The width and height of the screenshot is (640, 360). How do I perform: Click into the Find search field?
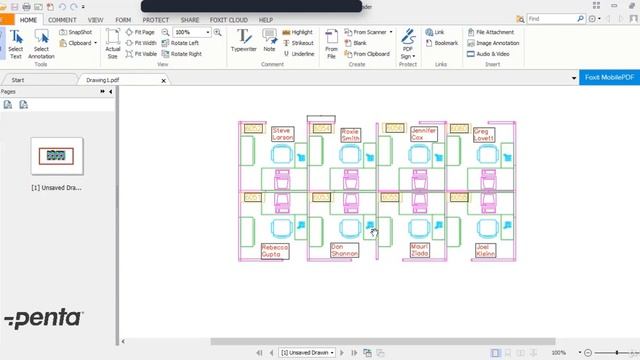click(552, 19)
